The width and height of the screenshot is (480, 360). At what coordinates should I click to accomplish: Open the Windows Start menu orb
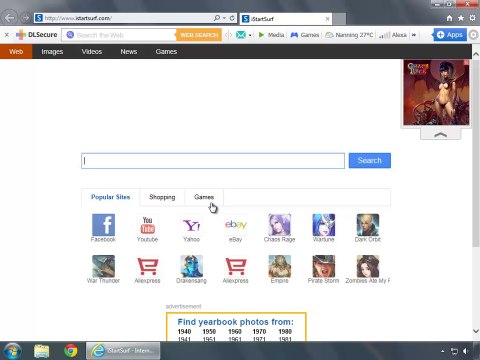tap(12, 351)
